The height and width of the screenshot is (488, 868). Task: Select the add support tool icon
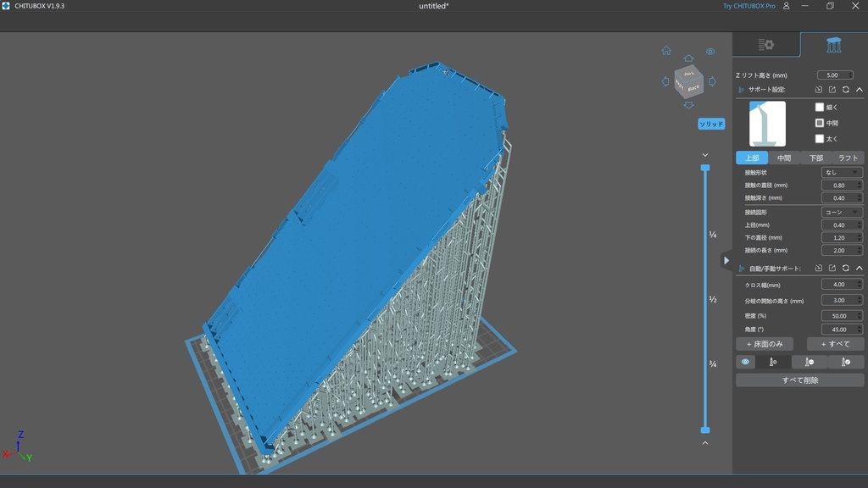pos(773,362)
